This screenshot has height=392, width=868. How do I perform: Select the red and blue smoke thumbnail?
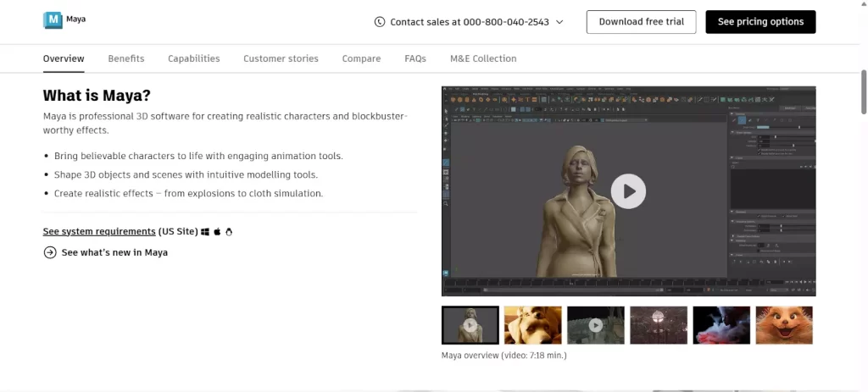(x=721, y=325)
